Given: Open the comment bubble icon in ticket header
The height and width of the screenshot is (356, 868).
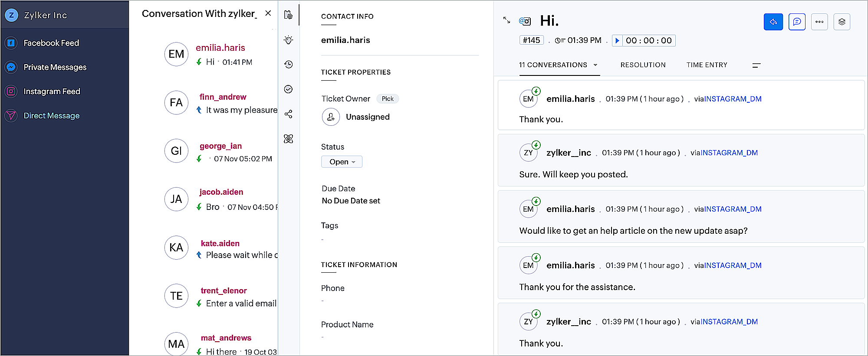Looking at the screenshot, I should coord(797,22).
